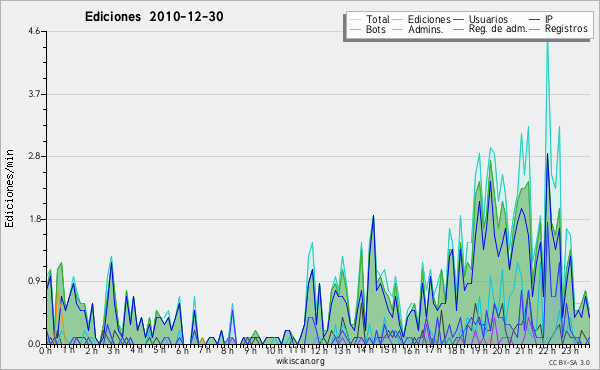Click the '18 h' x-axis tick label
The image size is (600, 370).
(456, 351)
